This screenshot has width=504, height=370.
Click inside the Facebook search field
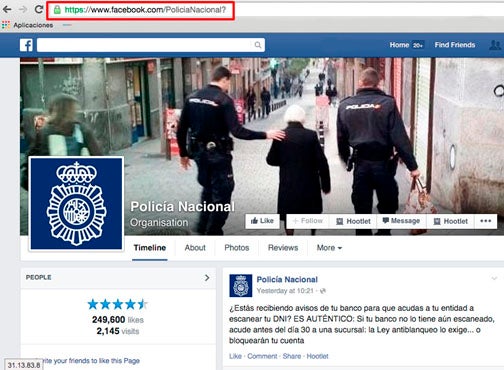pyautogui.click(x=151, y=45)
